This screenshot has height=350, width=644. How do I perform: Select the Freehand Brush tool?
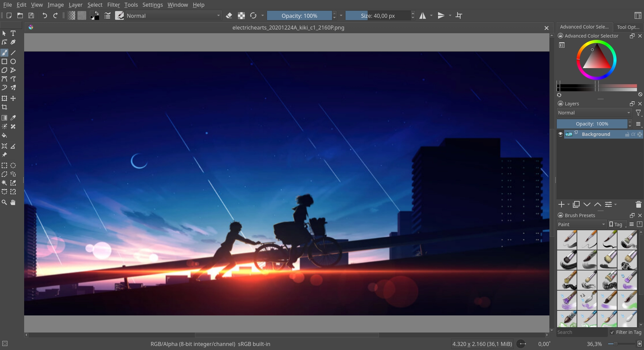tap(4, 53)
